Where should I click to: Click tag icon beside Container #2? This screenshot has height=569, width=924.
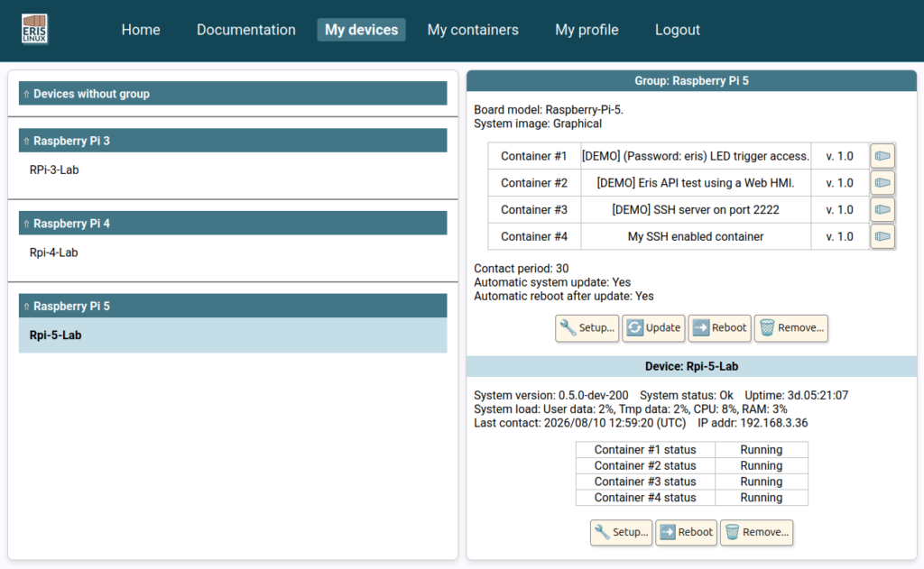point(882,182)
